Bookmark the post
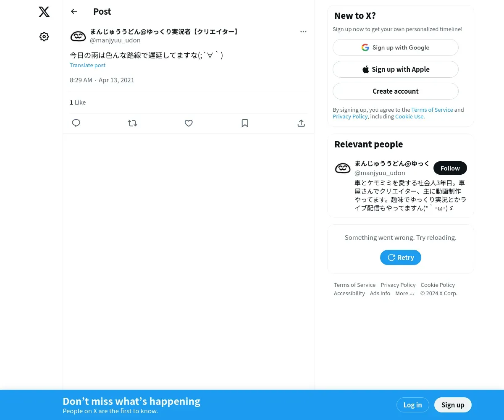Image resolution: width=504 pixels, height=420 pixels. 245,123
